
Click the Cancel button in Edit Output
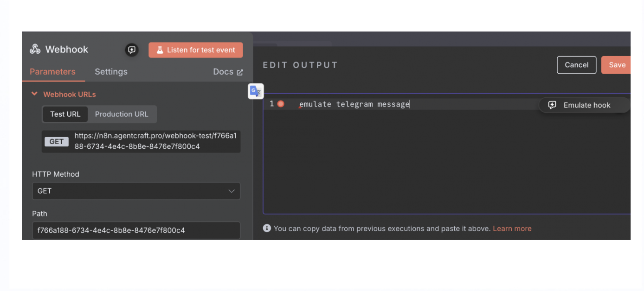tap(576, 65)
